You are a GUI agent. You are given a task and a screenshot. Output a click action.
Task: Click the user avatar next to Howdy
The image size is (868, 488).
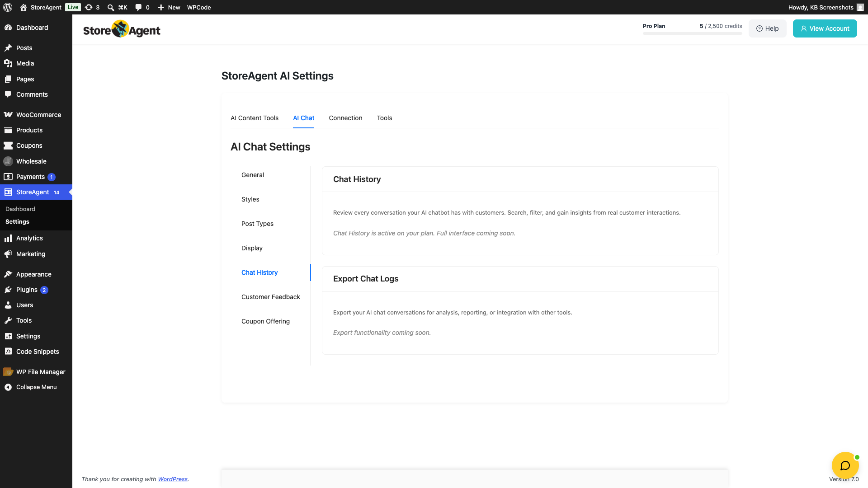point(860,7)
